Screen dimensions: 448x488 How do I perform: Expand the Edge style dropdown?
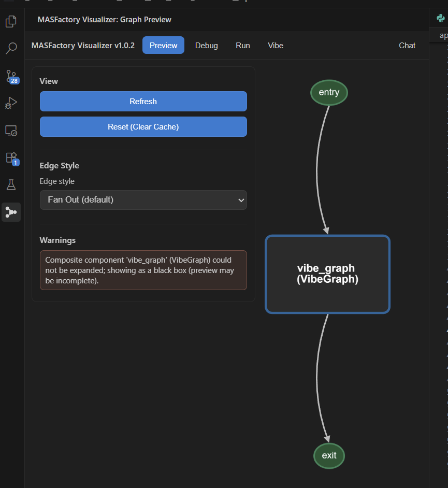tap(143, 199)
